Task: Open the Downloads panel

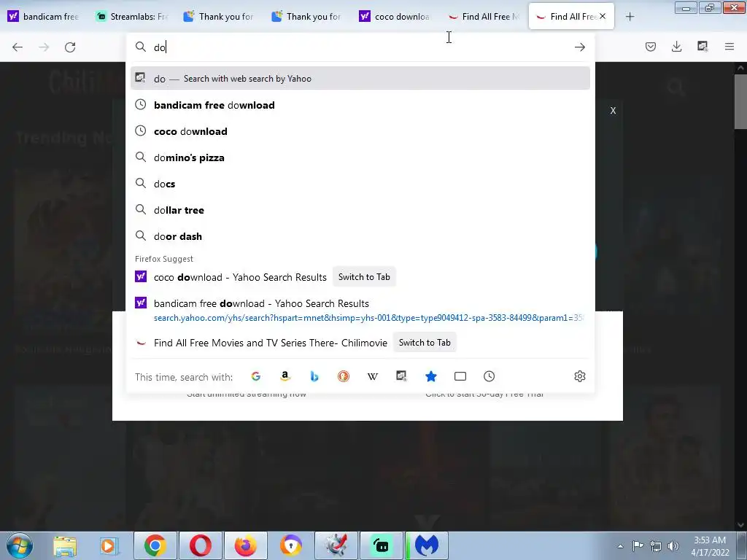Action: pos(676,47)
